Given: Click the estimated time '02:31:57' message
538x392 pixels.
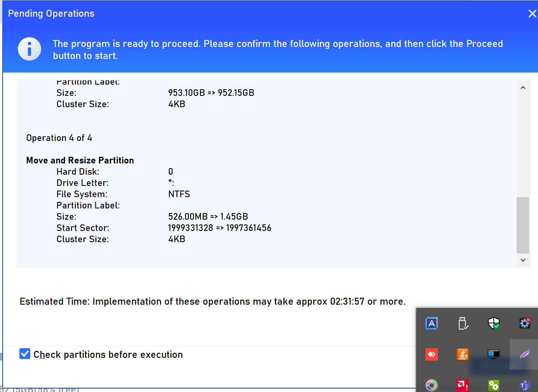Looking at the screenshot, I should point(213,302).
